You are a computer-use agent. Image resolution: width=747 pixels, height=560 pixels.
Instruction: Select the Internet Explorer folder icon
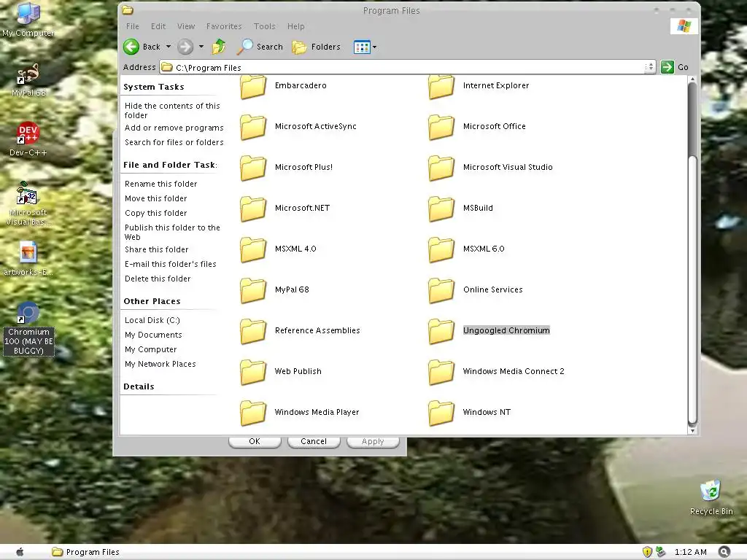point(441,86)
